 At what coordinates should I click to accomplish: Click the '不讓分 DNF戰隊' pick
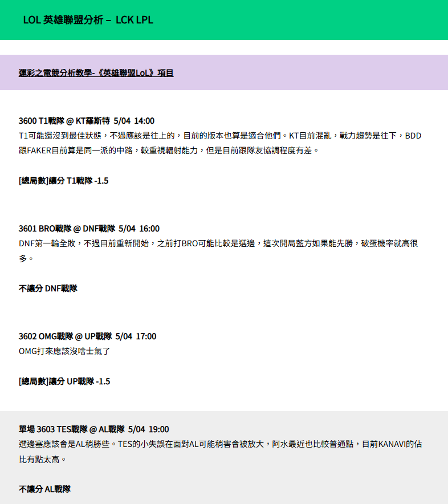[48, 288]
